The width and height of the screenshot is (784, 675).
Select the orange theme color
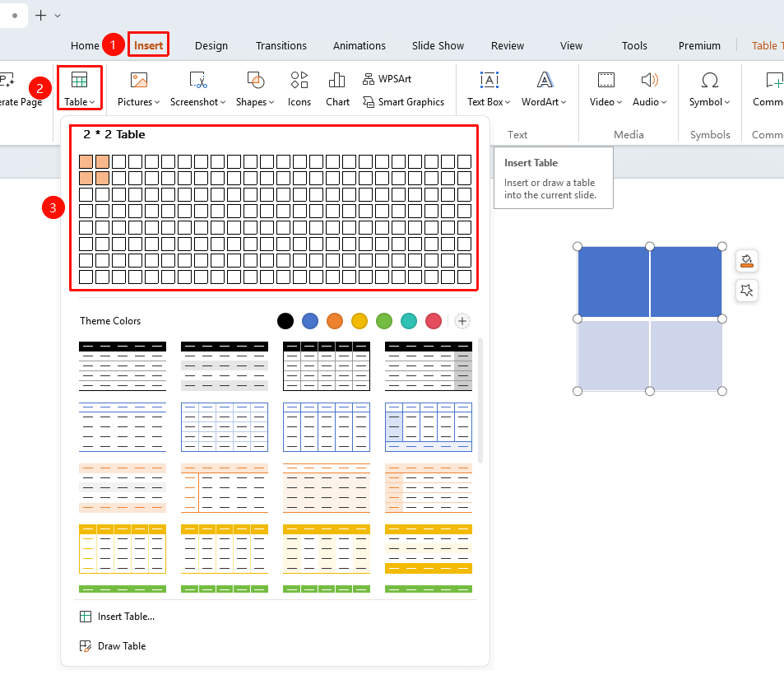tap(335, 321)
